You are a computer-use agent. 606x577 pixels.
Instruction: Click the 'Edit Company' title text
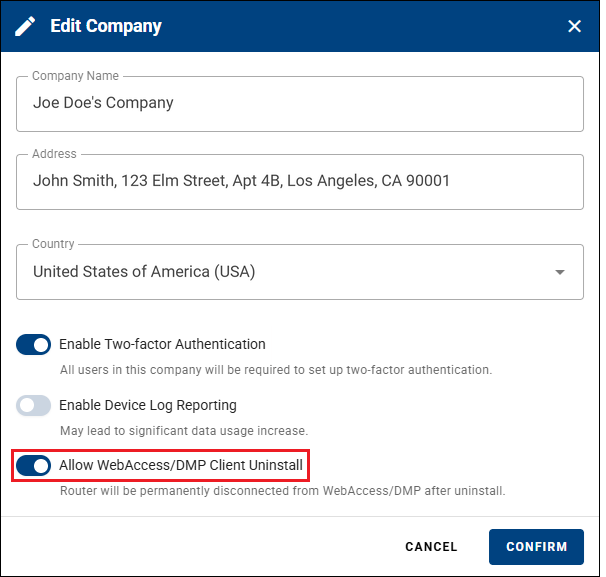[x=106, y=26]
